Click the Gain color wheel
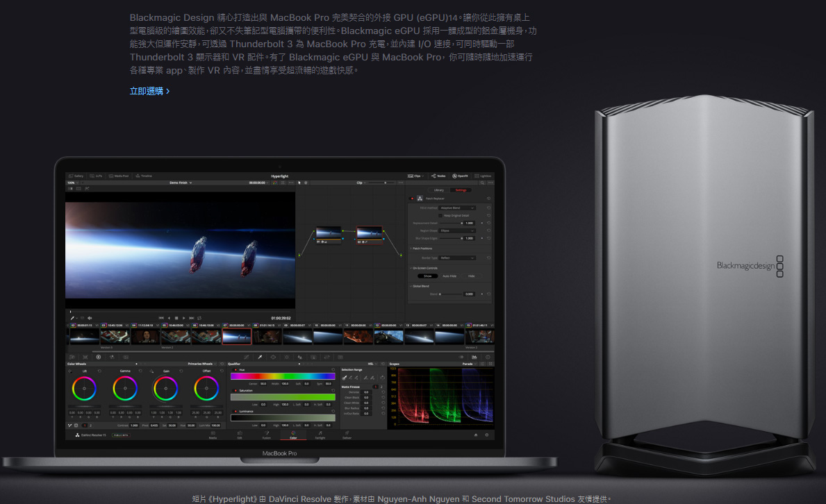Viewport: 826px width, 504px height. pyautogui.click(x=165, y=389)
